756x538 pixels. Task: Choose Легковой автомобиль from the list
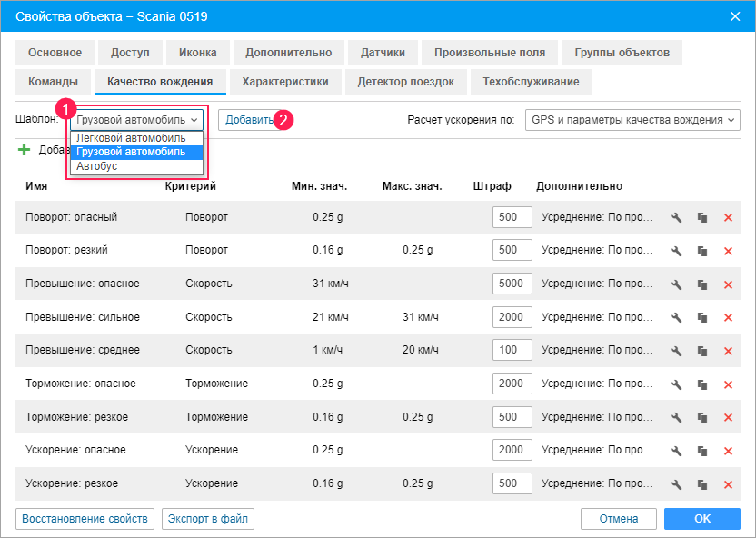(x=131, y=138)
